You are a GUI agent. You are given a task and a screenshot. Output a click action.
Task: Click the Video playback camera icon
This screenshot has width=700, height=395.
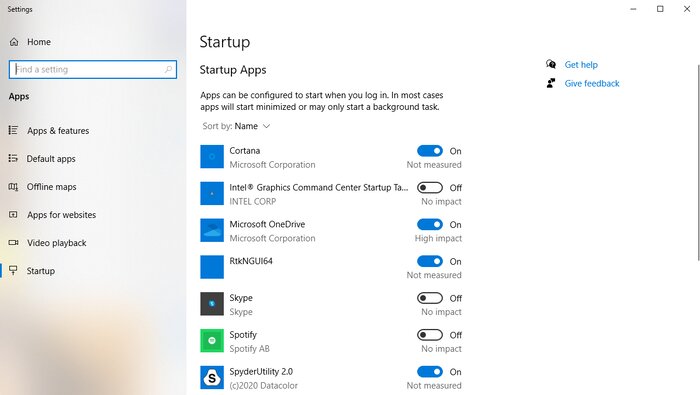tap(13, 243)
